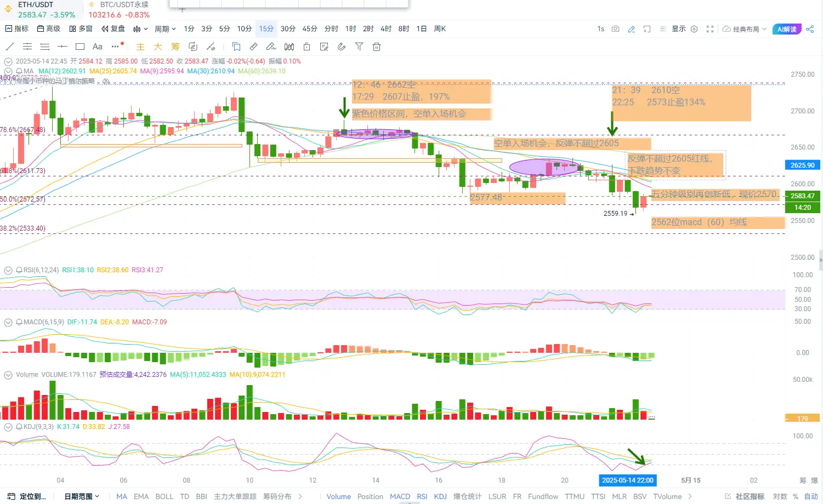
Task: Select the eraser brush tool
Action: [x=271, y=47]
